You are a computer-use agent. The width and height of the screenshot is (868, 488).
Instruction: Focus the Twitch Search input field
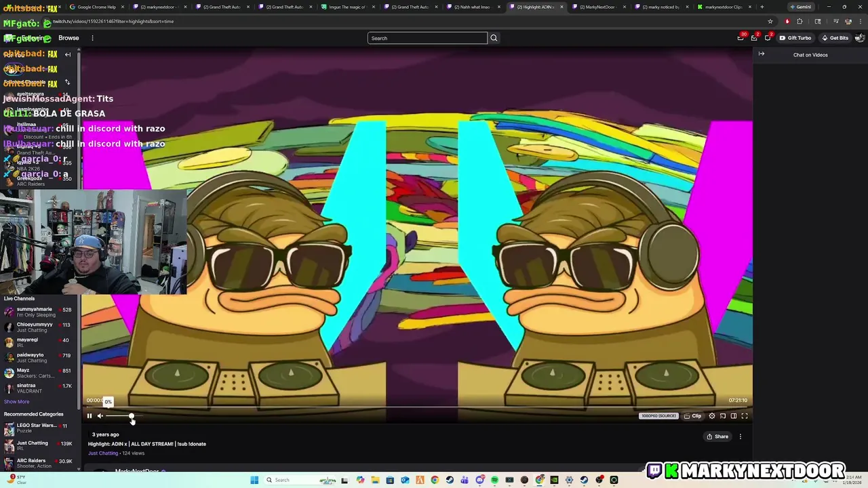tap(427, 38)
